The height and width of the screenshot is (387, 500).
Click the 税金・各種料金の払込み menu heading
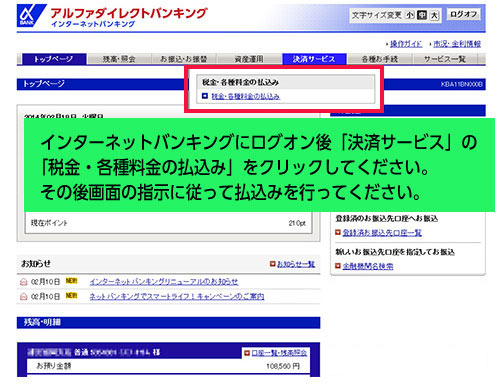240,82
